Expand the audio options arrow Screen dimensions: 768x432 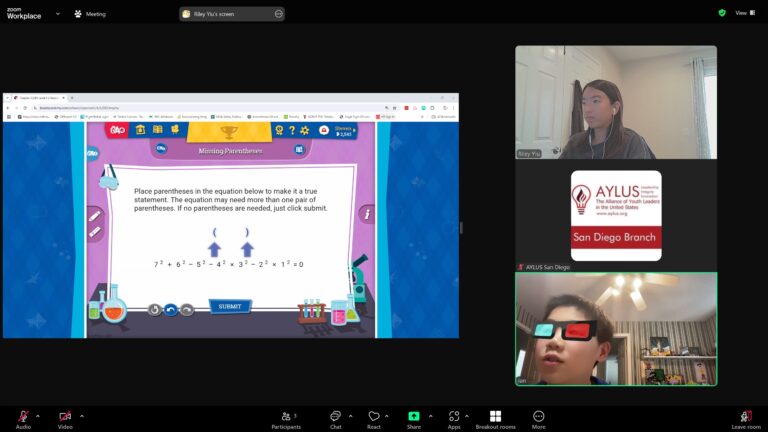(38, 416)
